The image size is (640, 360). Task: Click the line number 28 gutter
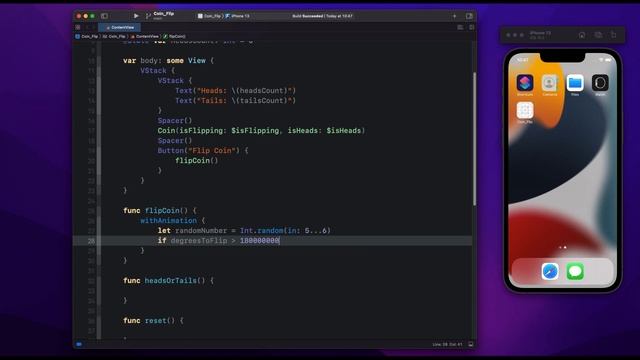[91, 241]
